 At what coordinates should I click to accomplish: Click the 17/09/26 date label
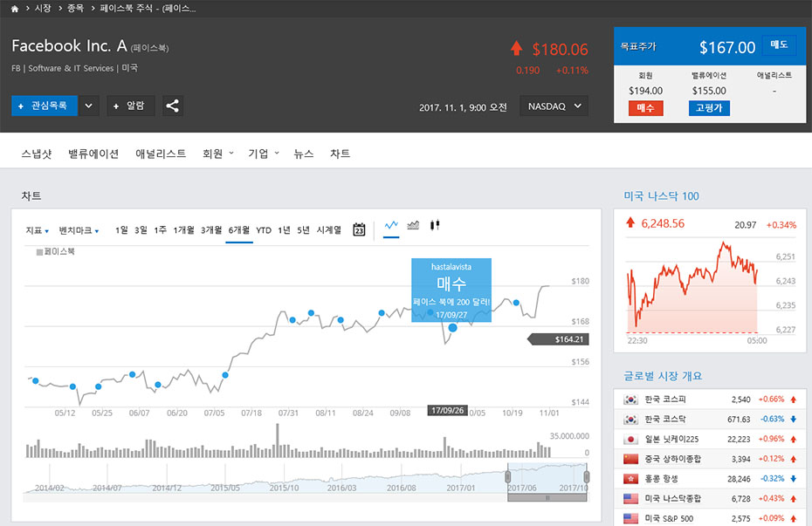tap(447, 410)
